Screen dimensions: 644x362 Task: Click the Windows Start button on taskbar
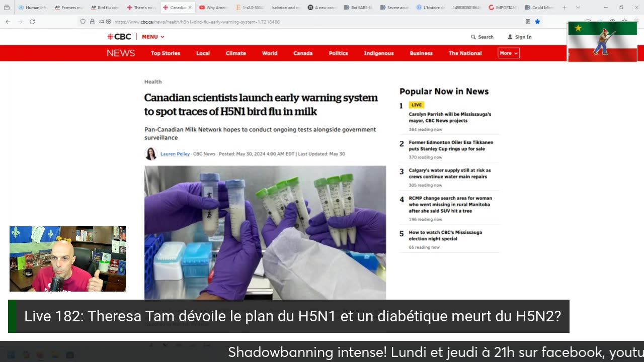point(11,354)
